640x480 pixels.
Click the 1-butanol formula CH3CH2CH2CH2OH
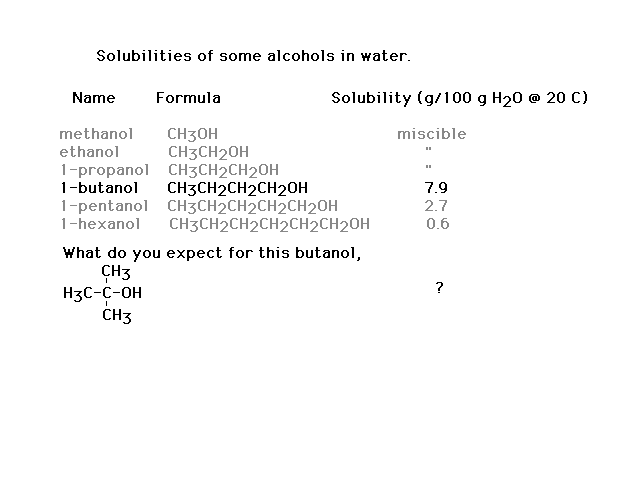(x=237, y=189)
